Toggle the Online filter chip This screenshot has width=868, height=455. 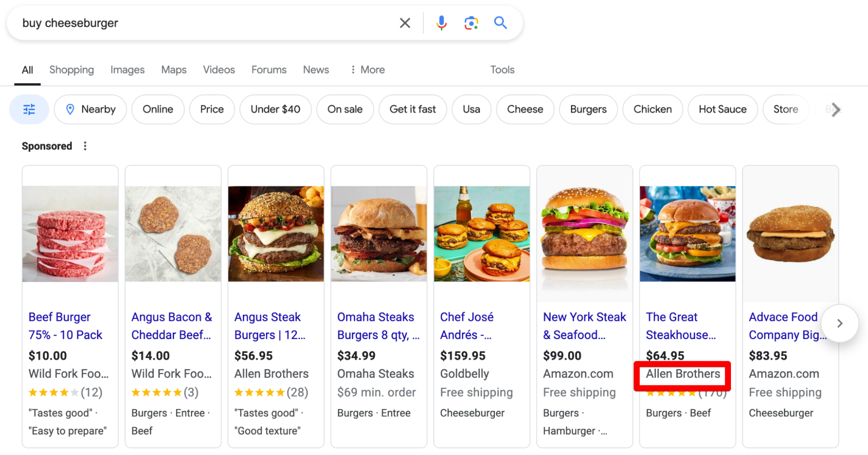point(157,109)
